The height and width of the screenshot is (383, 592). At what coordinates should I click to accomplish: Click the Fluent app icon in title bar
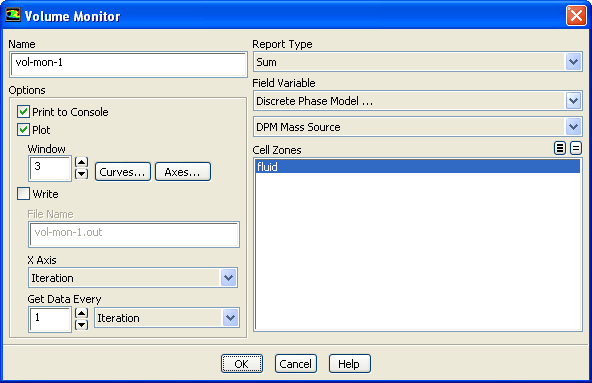pyautogui.click(x=13, y=15)
